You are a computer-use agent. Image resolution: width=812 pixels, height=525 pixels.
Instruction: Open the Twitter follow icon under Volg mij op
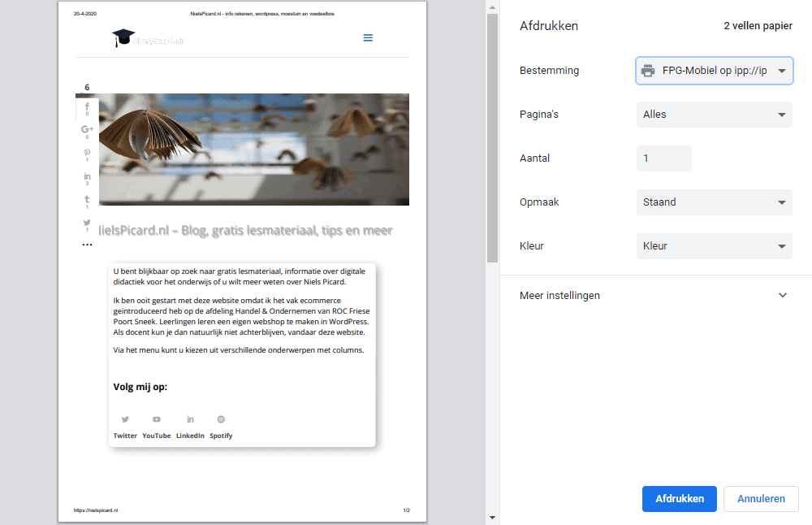click(x=125, y=419)
